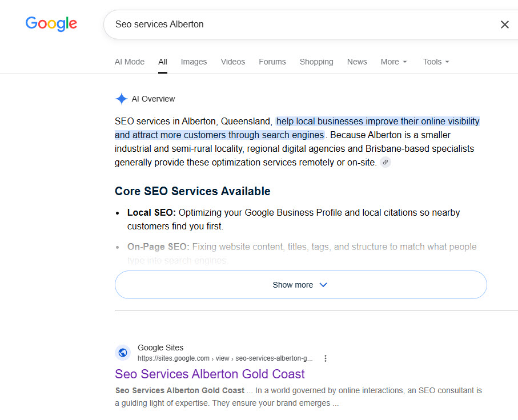Click the AI Overview label text
Screen dimensions: 518x420
click(153, 99)
